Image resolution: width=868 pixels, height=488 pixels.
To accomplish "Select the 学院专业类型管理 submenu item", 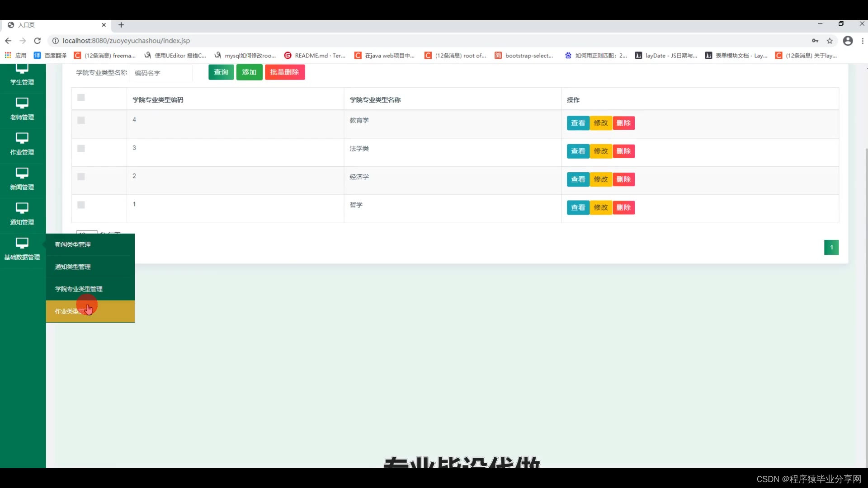I will tap(79, 289).
